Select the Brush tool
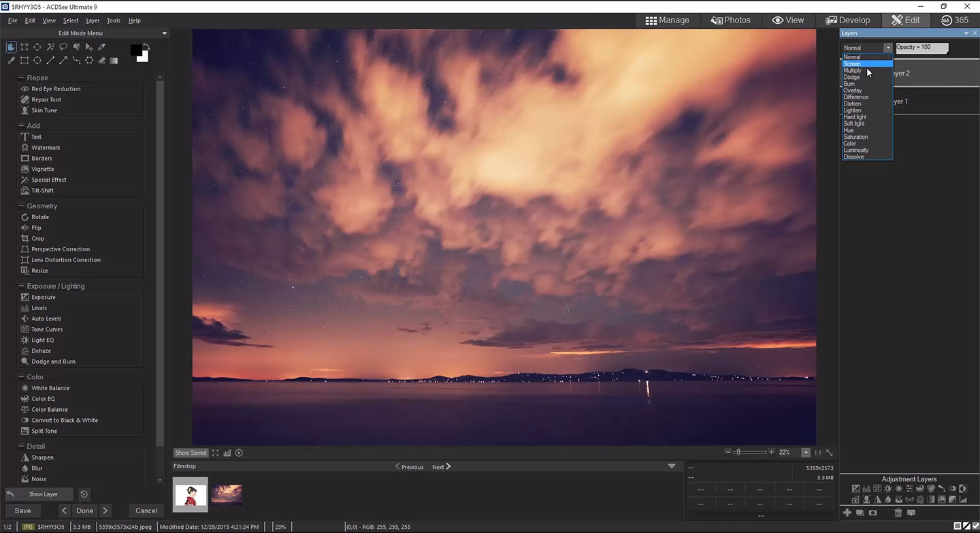Screen dimensions: 980x533 (x=12, y=61)
